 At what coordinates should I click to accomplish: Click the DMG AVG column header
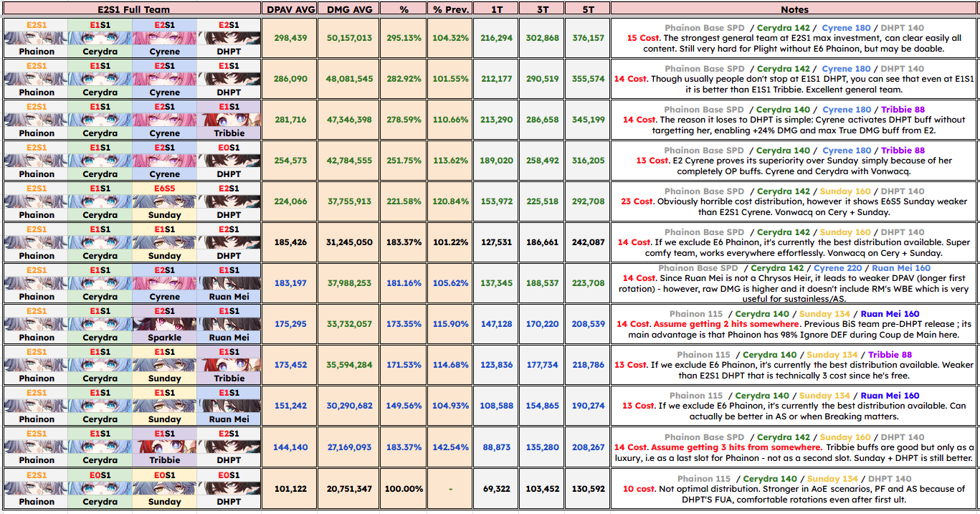pos(349,9)
